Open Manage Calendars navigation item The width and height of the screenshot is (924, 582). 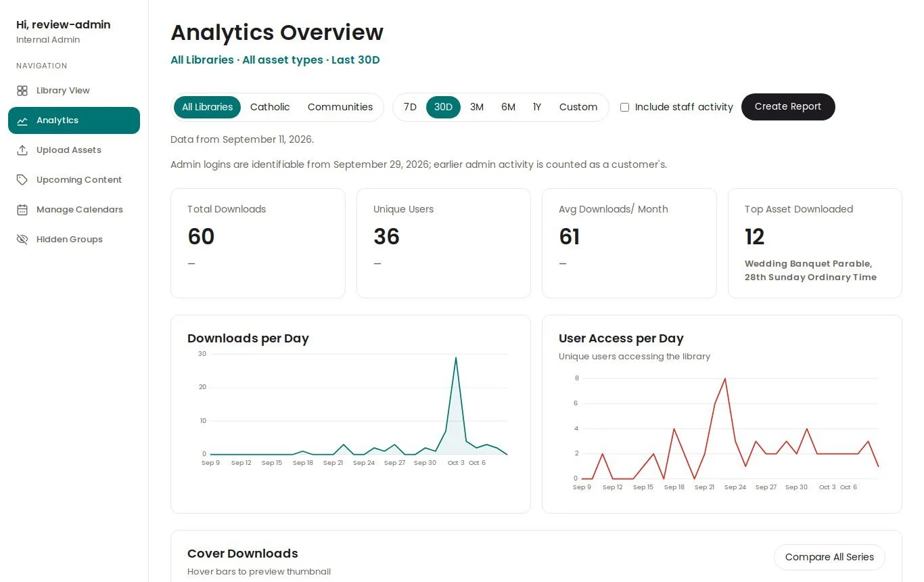(74, 210)
